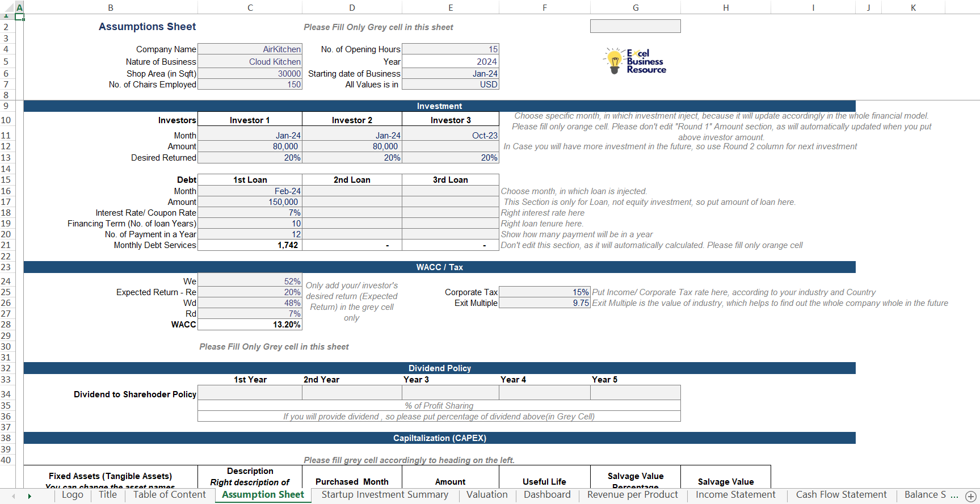Click Starting date of Business cell Jan-24
This screenshot has width=980, height=504.
tap(451, 74)
